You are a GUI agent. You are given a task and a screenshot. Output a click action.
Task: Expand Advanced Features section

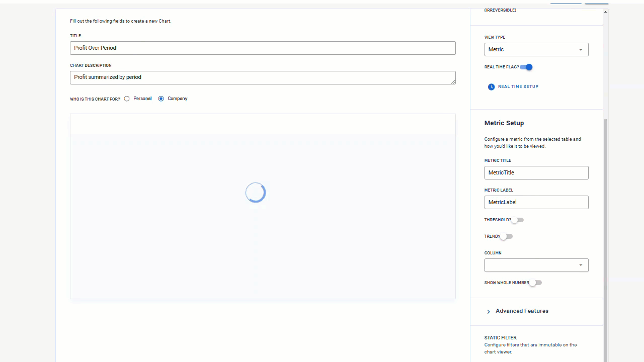pyautogui.click(x=522, y=311)
